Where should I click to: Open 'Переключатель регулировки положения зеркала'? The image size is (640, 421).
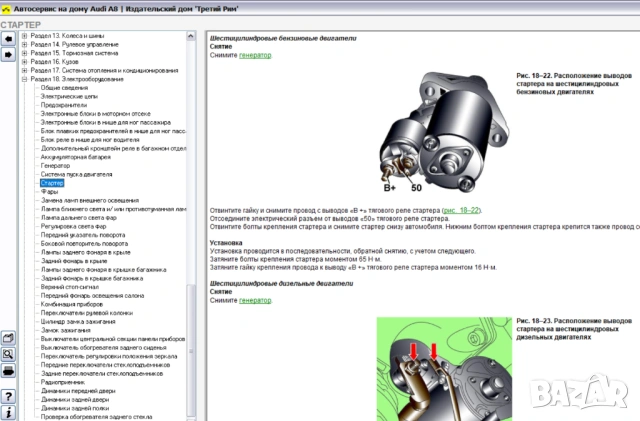click(109, 356)
